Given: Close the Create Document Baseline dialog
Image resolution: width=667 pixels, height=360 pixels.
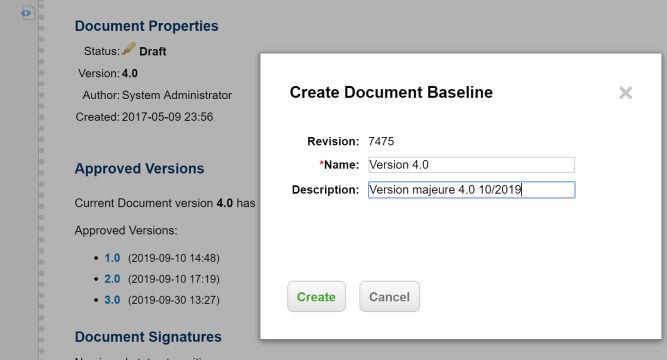Looking at the screenshot, I should point(625,92).
